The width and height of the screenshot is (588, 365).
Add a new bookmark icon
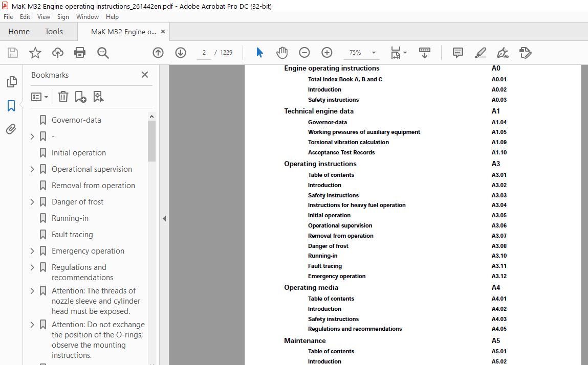pyautogui.click(x=81, y=97)
